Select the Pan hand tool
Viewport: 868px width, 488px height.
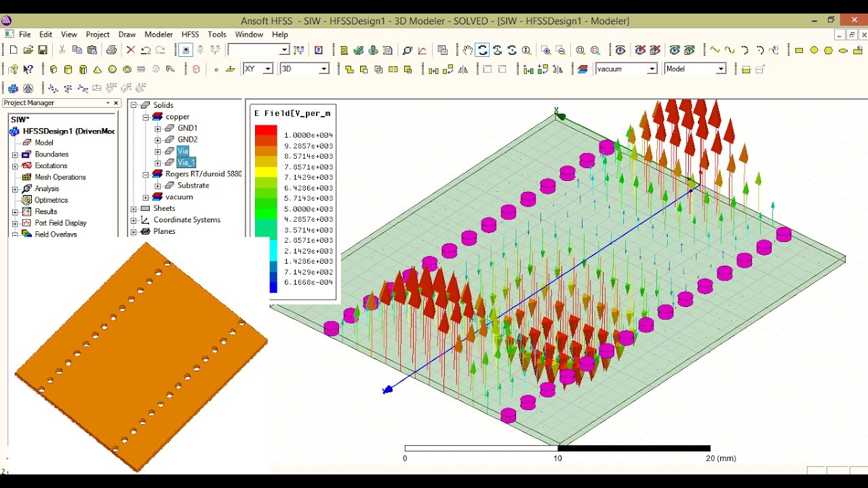468,50
